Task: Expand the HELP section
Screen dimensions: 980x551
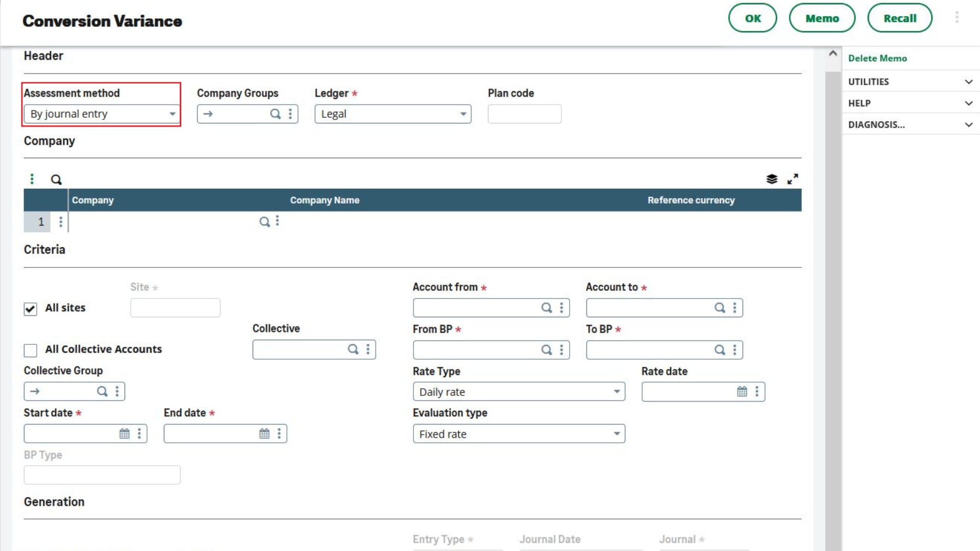Action: [x=911, y=103]
